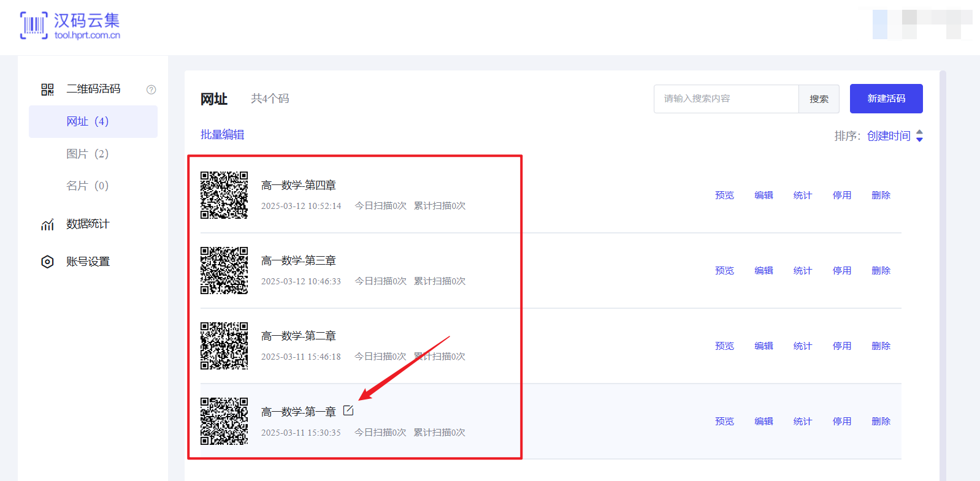Click the 新建活码 button
The image size is (980, 481).
click(886, 99)
